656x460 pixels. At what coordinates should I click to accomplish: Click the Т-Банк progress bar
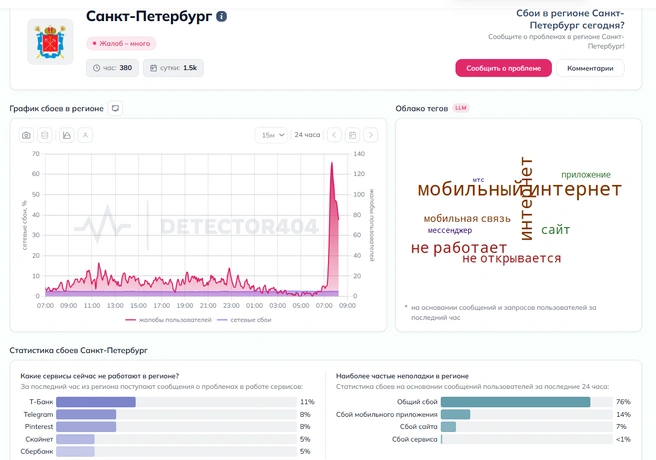pos(176,402)
